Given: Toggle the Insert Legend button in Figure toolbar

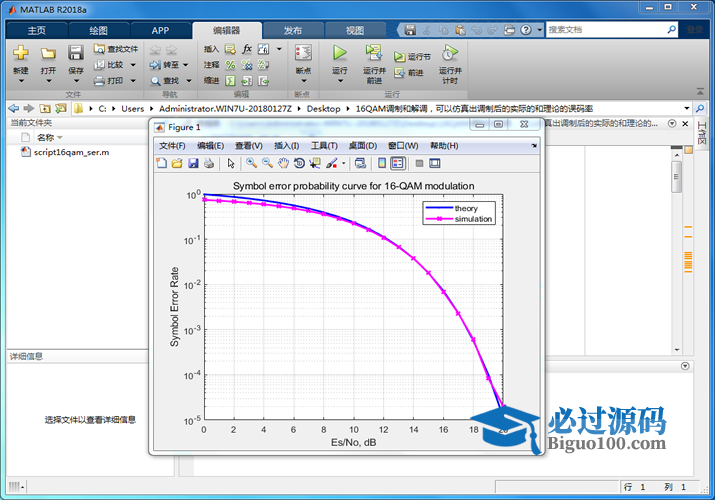Looking at the screenshot, I should point(397,163).
